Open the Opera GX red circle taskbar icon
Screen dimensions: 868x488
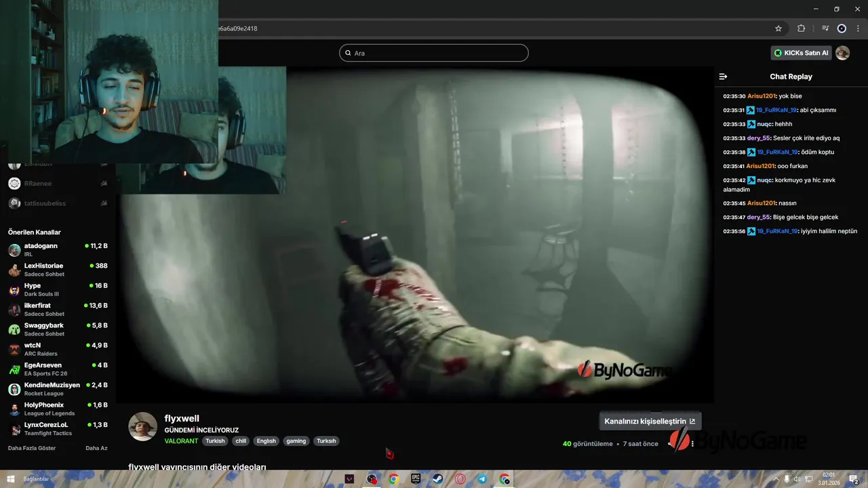pos(460,479)
